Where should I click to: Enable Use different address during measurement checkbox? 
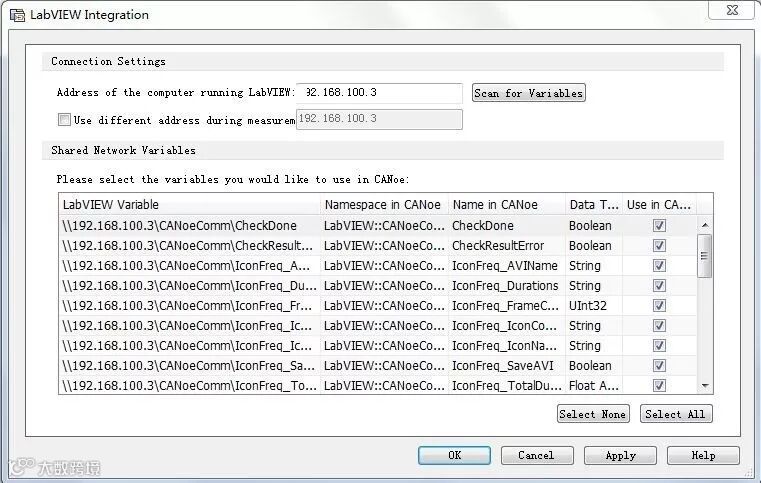tap(64, 119)
